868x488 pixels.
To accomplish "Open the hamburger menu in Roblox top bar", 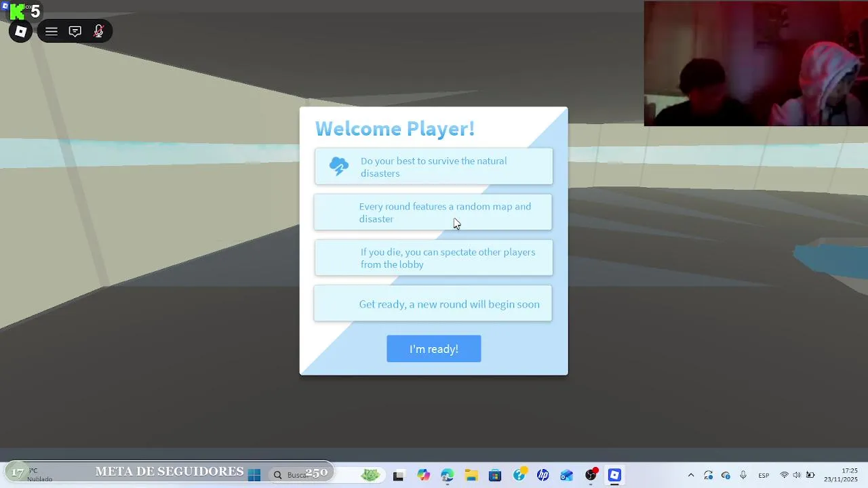I will (52, 31).
